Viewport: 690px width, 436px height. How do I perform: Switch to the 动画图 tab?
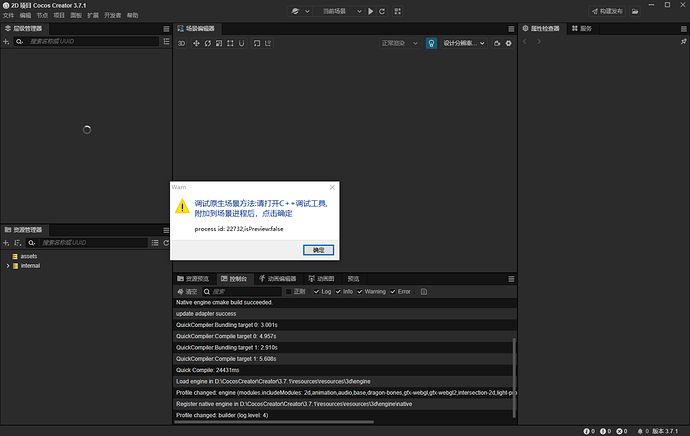click(321, 279)
